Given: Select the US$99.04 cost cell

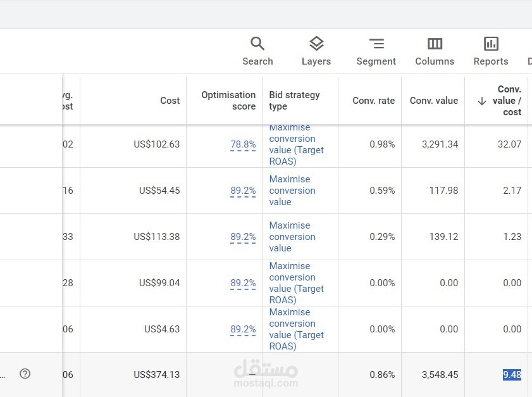Looking at the screenshot, I should point(159,283).
